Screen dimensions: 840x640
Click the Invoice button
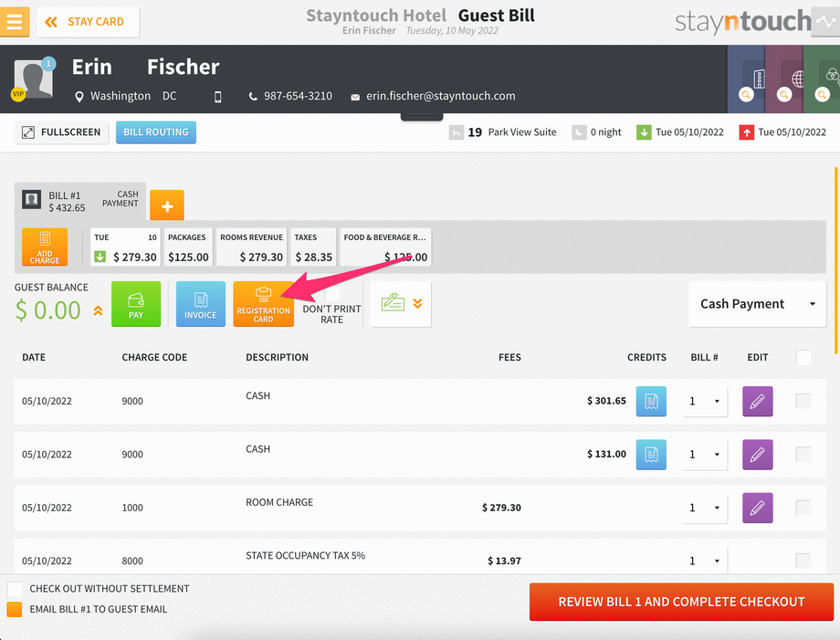[201, 304]
